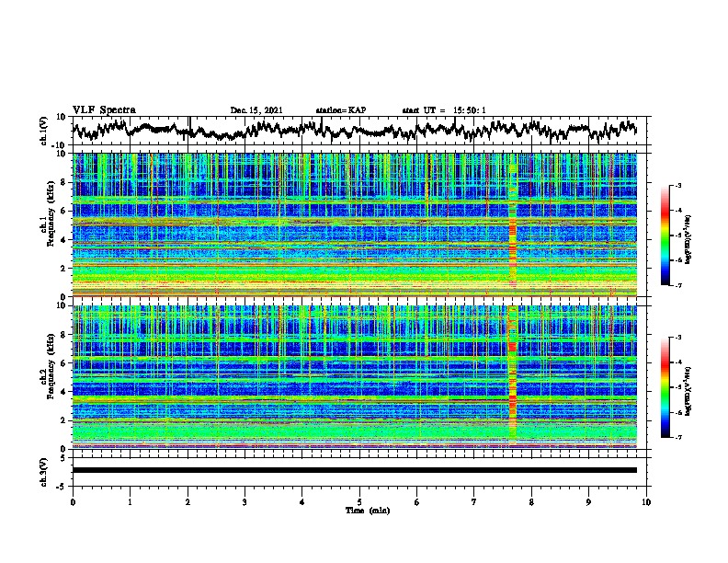Click the 'ch.1(V)' waveform axis label
This screenshot has height=563, width=728.
click(x=44, y=131)
